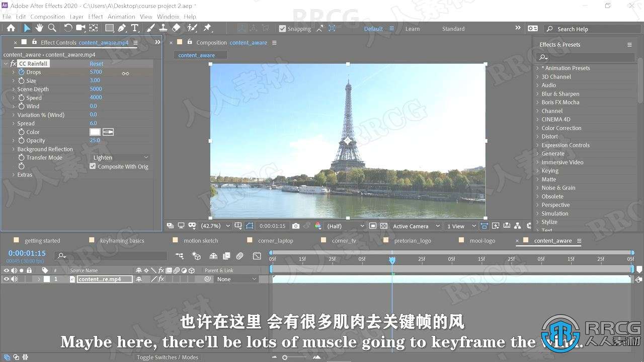The image size is (644, 362).
Task: Take a snapshot with camera icon
Action: point(296,226)
